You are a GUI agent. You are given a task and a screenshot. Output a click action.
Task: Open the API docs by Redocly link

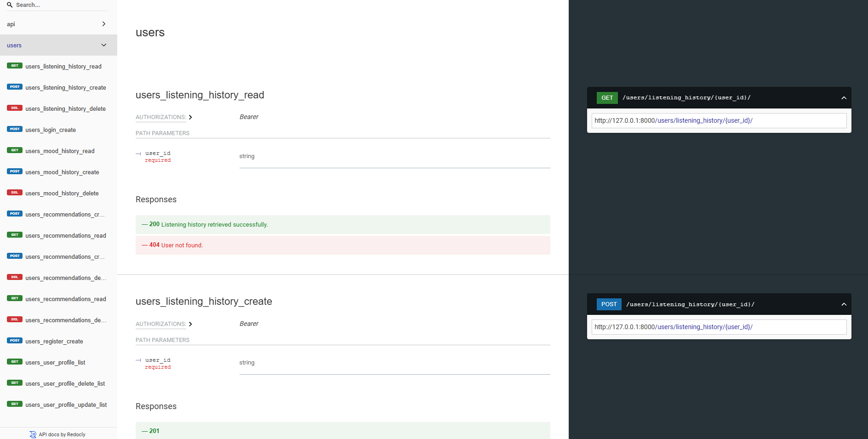(x=62, y=434)
